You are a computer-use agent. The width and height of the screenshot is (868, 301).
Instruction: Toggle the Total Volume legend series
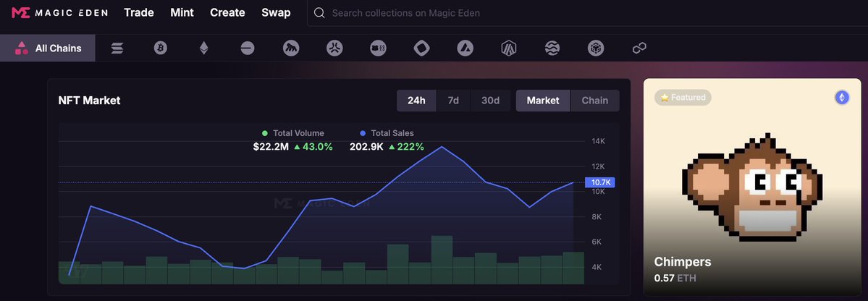293,133
